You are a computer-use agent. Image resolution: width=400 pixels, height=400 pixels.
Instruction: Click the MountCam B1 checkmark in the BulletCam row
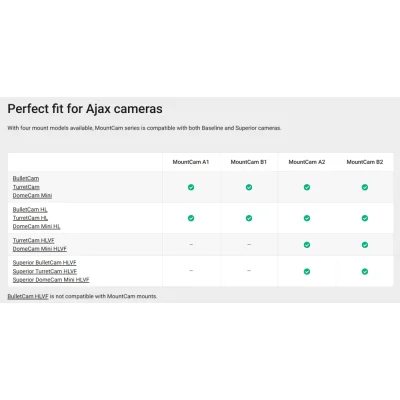(x=249, y=187)
